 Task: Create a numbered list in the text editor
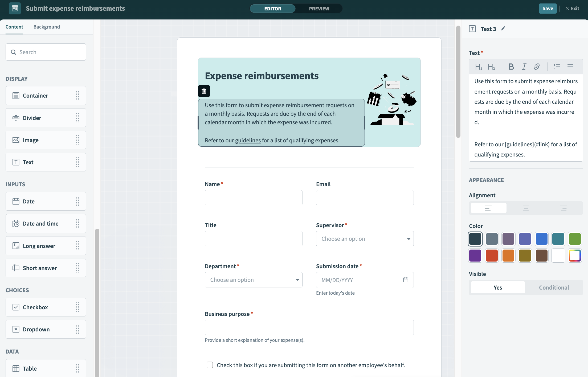pyautogui.click(x=557, y=67)
